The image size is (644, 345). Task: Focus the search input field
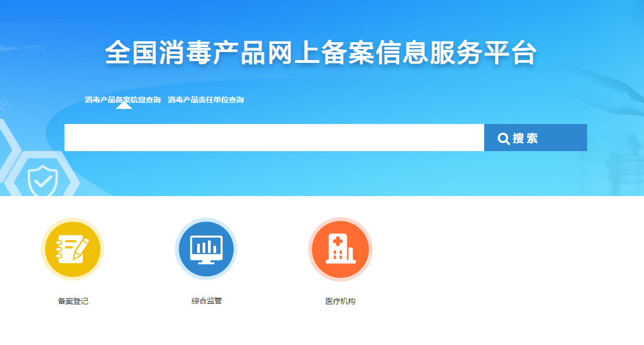(275, 138)
